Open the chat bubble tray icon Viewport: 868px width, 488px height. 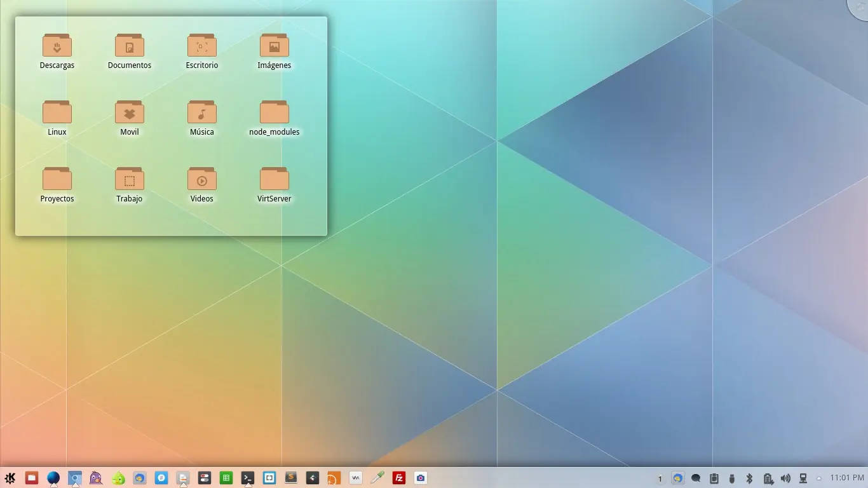point(696,478)
